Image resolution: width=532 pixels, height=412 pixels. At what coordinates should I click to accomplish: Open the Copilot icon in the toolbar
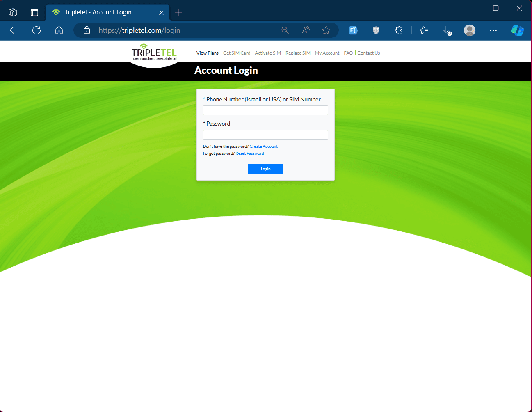pos(517,30)
